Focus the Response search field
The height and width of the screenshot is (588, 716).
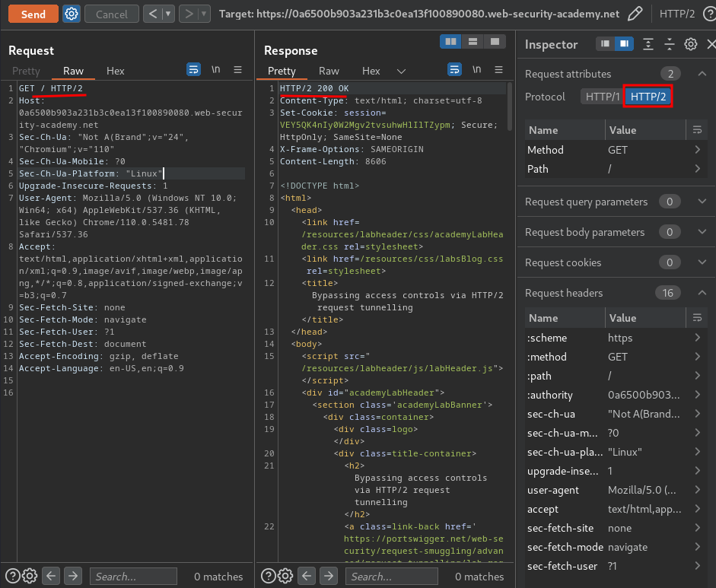point(391,576)
